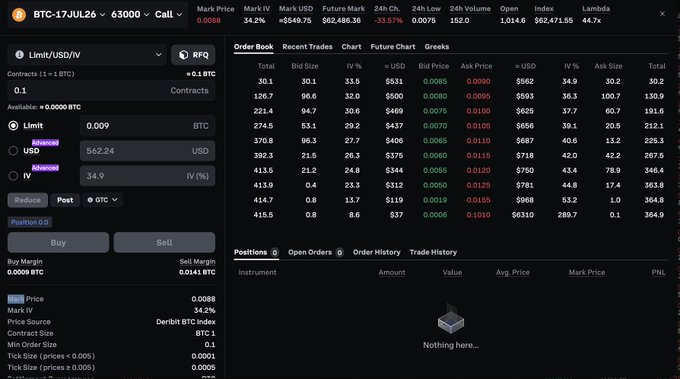This screenshot has width=680, height=379.
Task: Click bid price 0.0080 in order book
Action: point(435,96)
